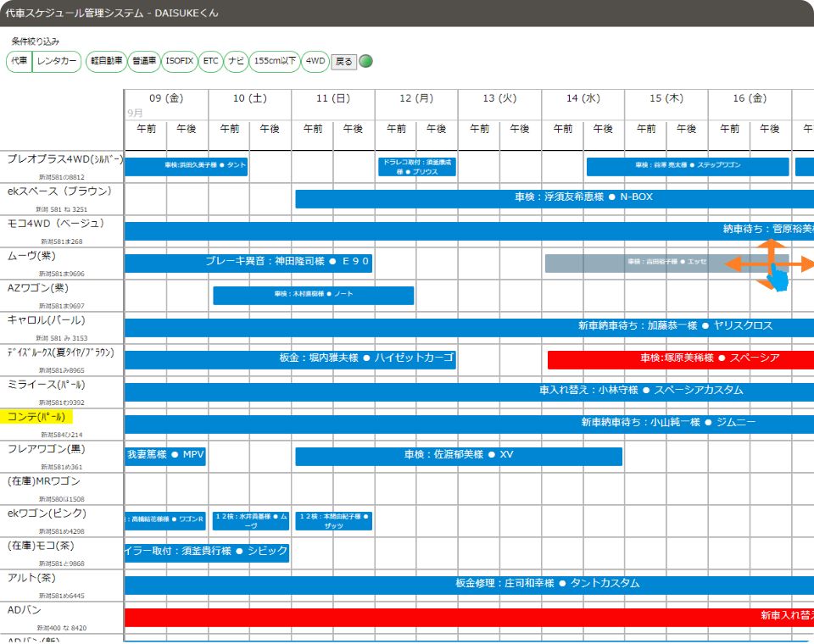This screenshot has width=814, height=644.
Task: Select the 15 (木) date header
Action: (x=666, y=98)
